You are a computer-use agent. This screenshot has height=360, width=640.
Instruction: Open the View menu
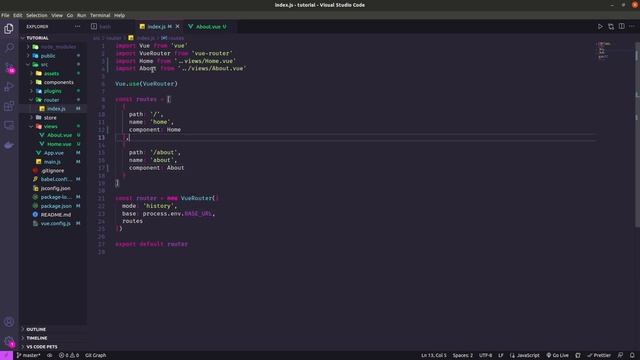[x=57, y=16]
